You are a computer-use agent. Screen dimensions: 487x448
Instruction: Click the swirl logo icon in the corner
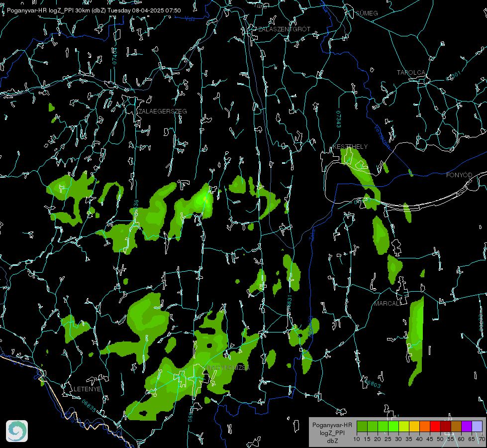click(17, 431)
